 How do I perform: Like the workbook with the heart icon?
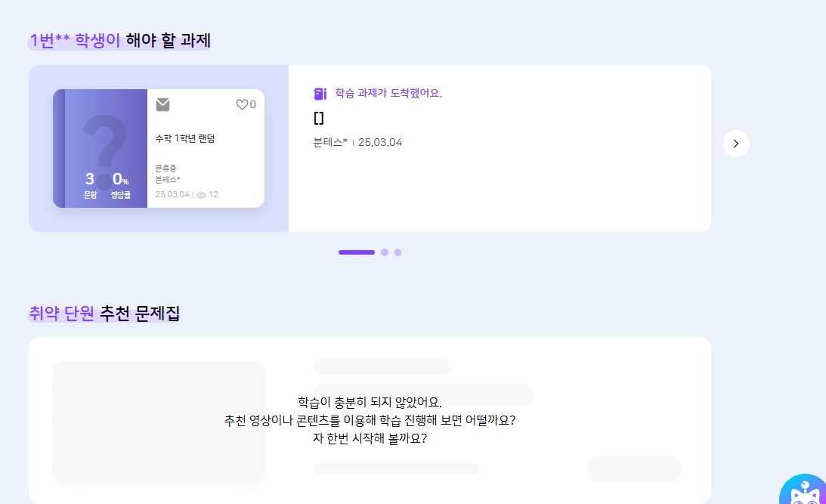242,105
